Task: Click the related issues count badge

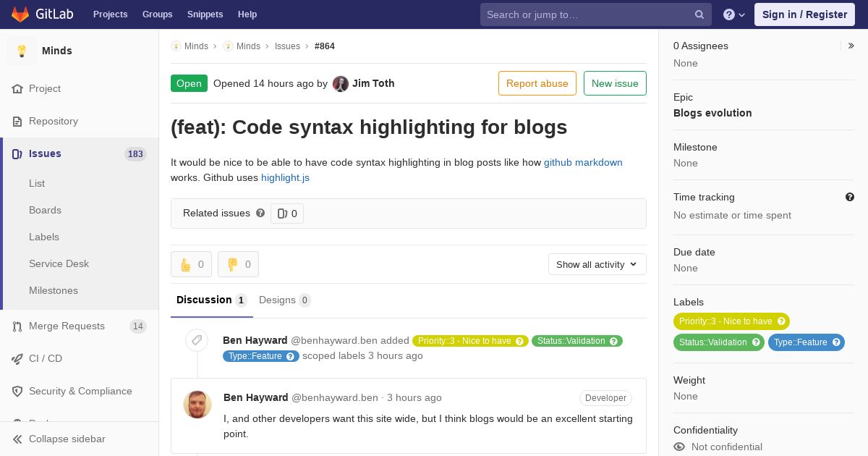Action: [287, 214]
